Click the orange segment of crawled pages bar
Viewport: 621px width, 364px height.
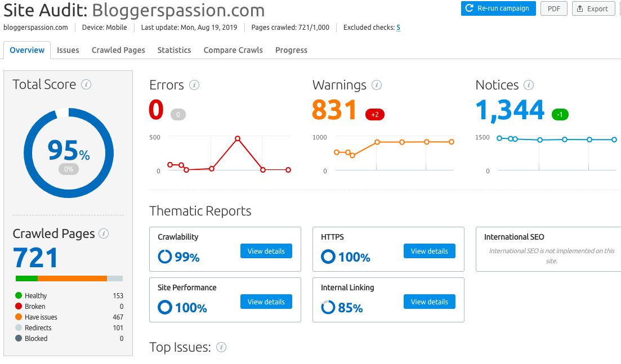pos(72,278)
